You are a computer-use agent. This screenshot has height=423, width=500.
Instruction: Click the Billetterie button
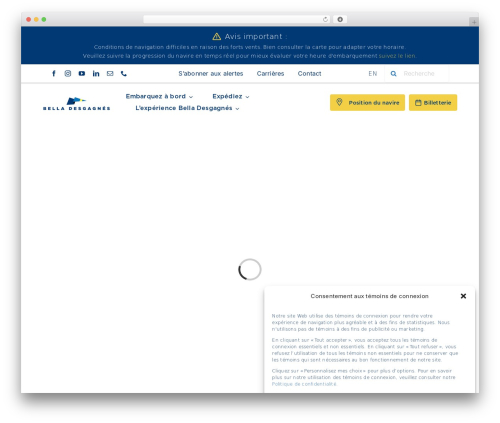[x=433, y=102]
